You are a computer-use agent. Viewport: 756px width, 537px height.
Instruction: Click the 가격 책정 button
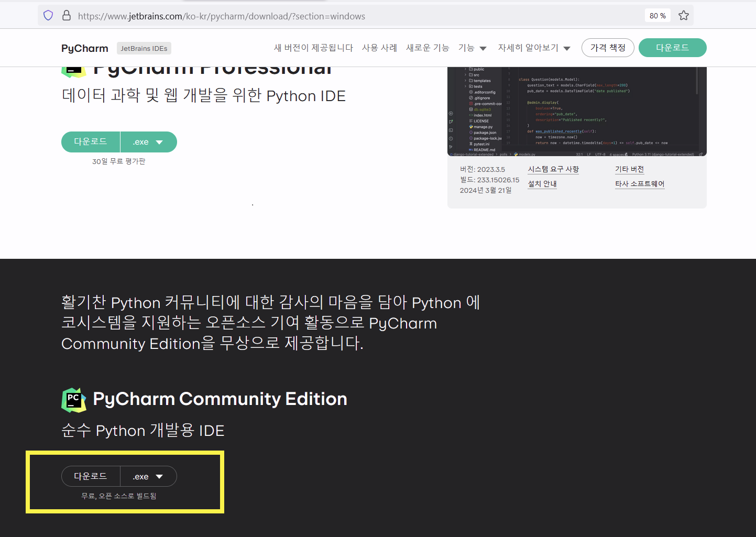(608, 48)
